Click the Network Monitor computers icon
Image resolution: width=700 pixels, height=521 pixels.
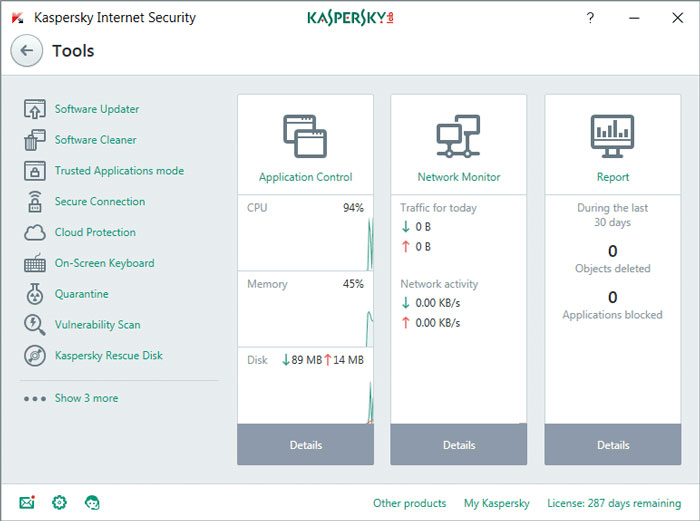(458, 136)
